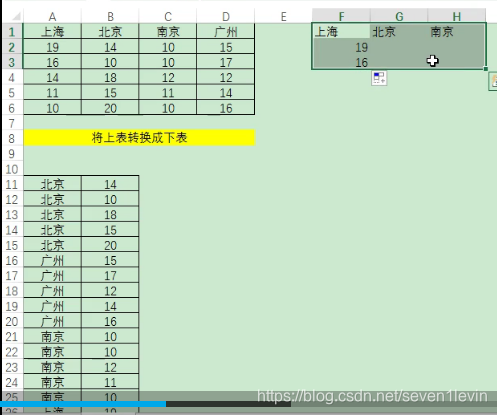Click cell B4 containing 18
Screen dimensions: 497x415
coord(110,78)
